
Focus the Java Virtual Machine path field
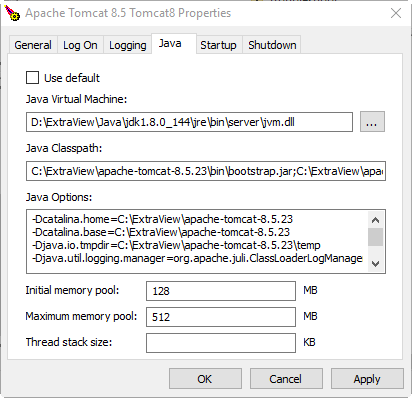pos(189,122)
